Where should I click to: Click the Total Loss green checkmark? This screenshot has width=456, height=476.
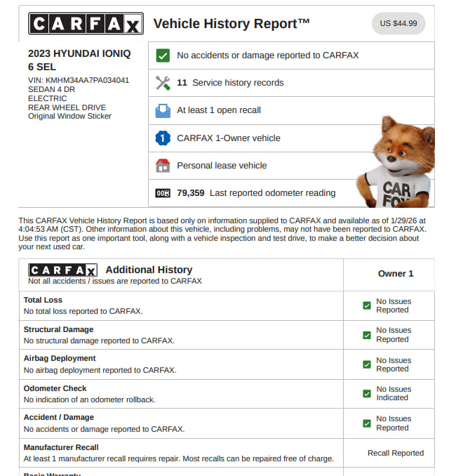coord(367,306)
